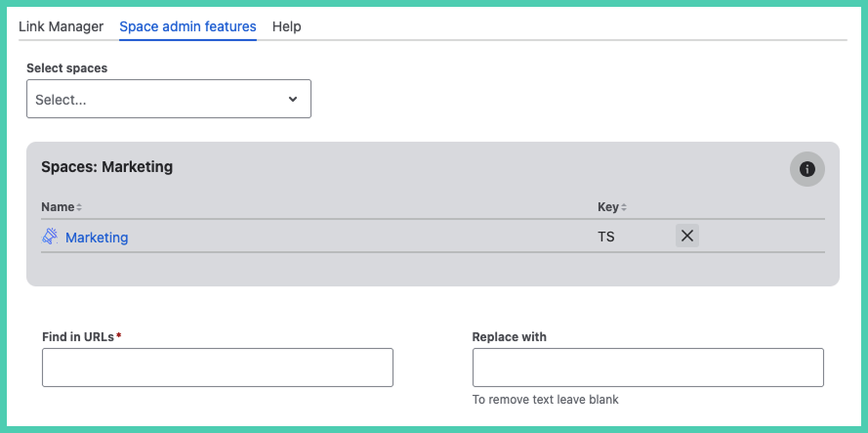The image size is (868, 433).
Task: Sort spaces by Name column
Action: (62, 207)
